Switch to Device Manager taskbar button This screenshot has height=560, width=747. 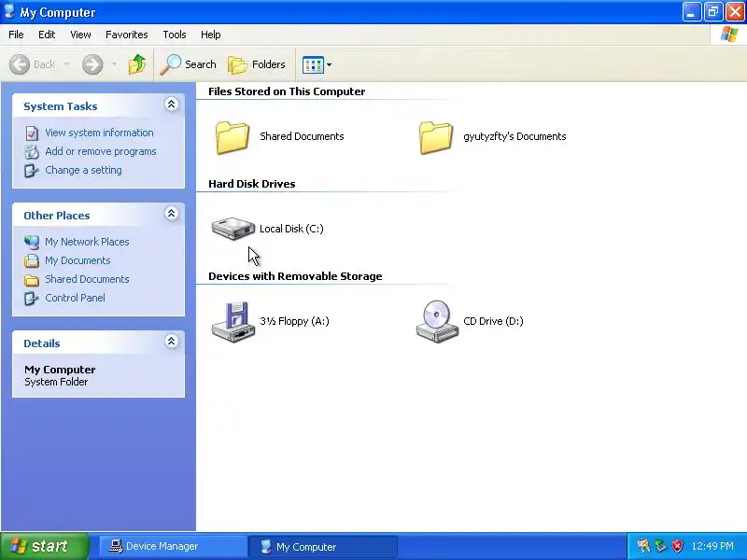coord(173,546)
